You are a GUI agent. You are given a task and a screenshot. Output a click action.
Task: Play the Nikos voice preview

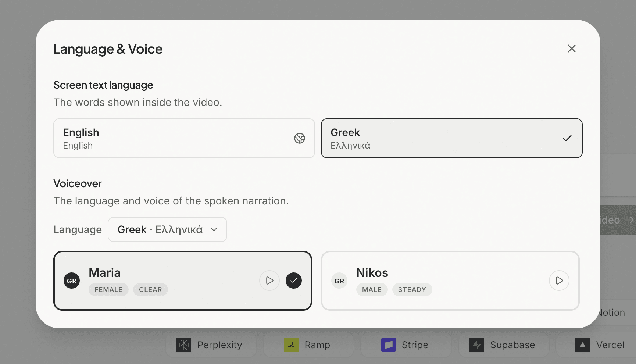[559, 281]
